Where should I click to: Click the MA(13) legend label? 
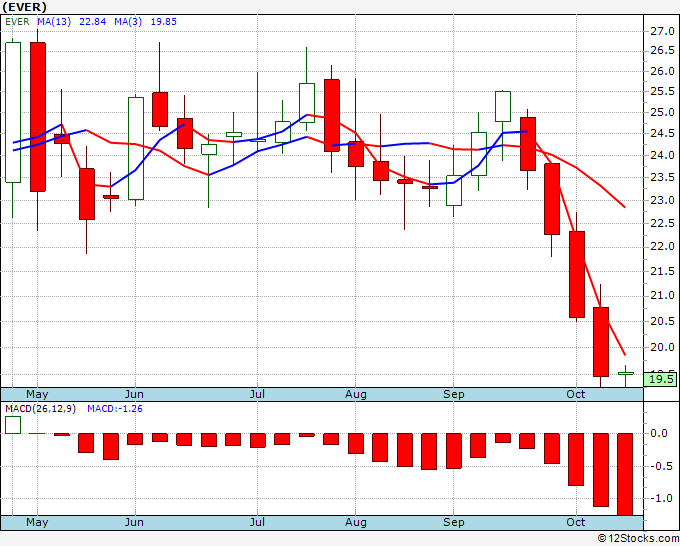[x=54, y=22]
